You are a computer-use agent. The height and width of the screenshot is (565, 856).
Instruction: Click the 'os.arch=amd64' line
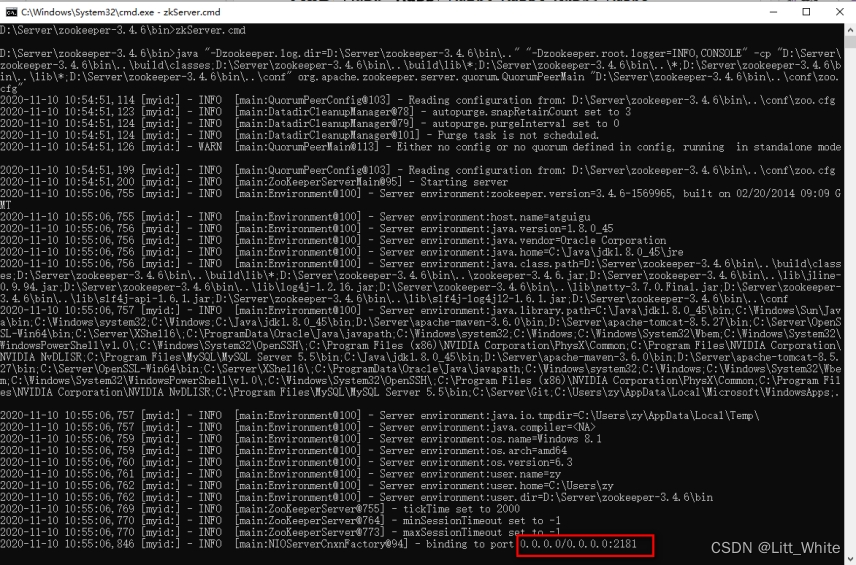click(283, 451)
